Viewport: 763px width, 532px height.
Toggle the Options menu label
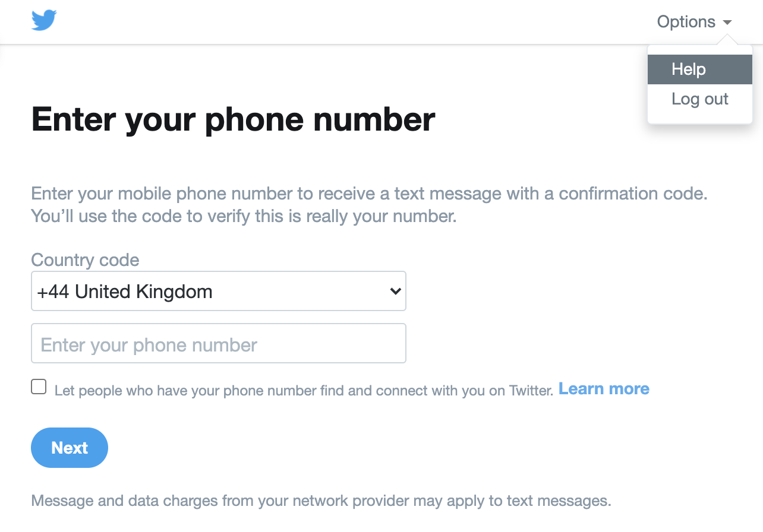(x=686, y=22)
